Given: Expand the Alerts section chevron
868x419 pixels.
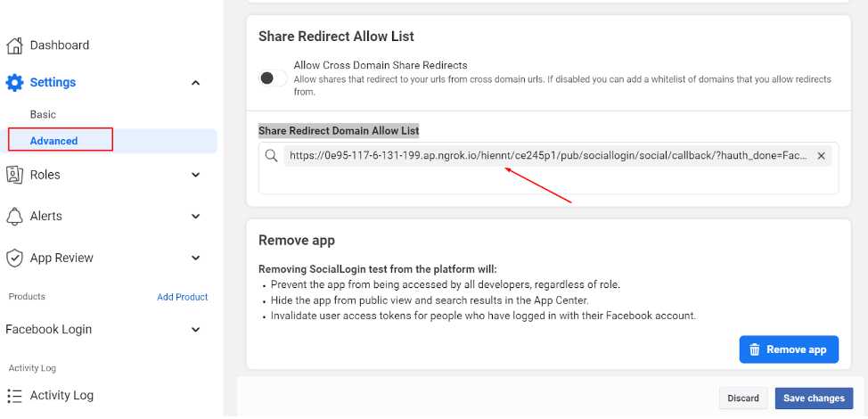Looking at the screenshot, I should pos(196,217).
